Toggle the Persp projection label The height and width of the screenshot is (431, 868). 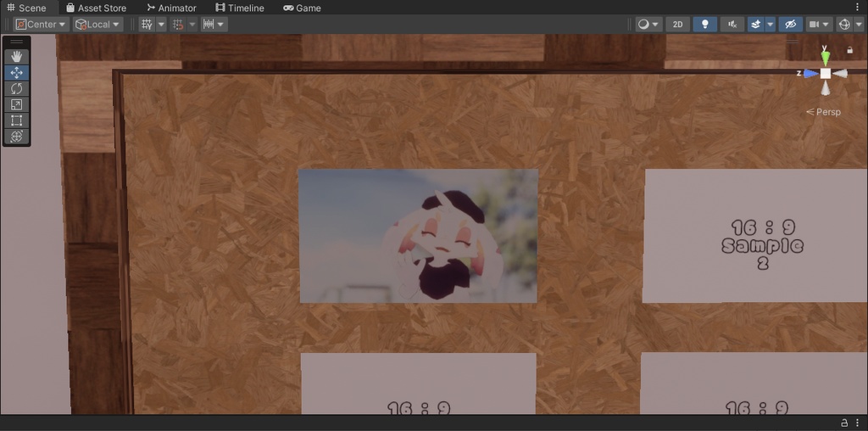pyautogui.click(x=823, y=112)
